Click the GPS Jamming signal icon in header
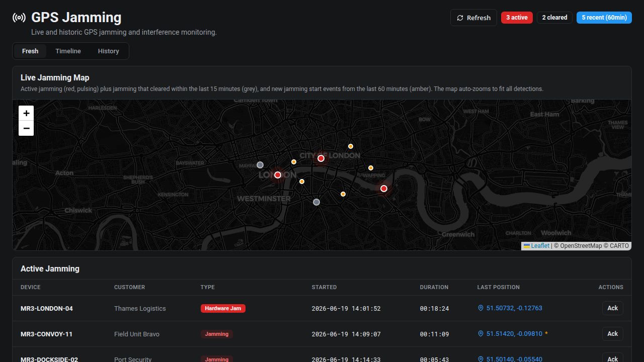Screen dimensions: 644x362 click(19, 18)
